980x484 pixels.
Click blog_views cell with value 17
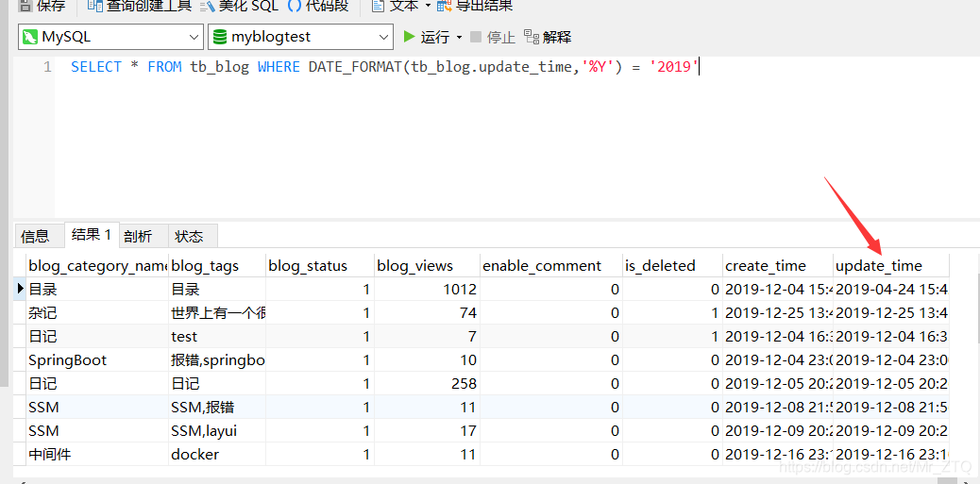426,431
